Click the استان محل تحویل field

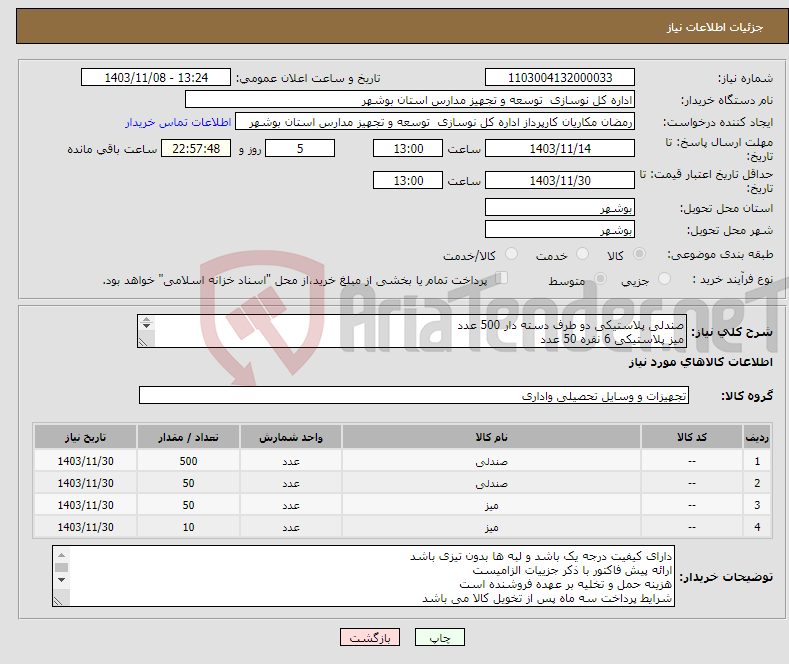[560, 207]
